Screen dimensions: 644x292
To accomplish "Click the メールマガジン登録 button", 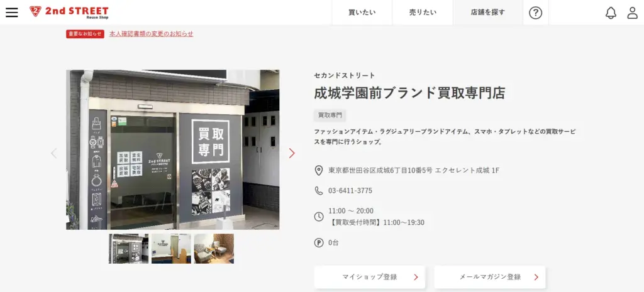I will tap(490, 277).
